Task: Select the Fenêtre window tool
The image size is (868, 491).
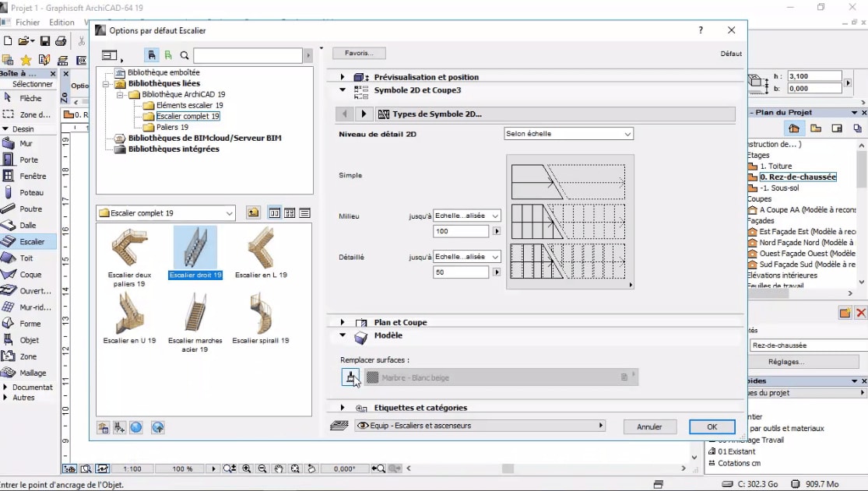Action: pos(32,176)
